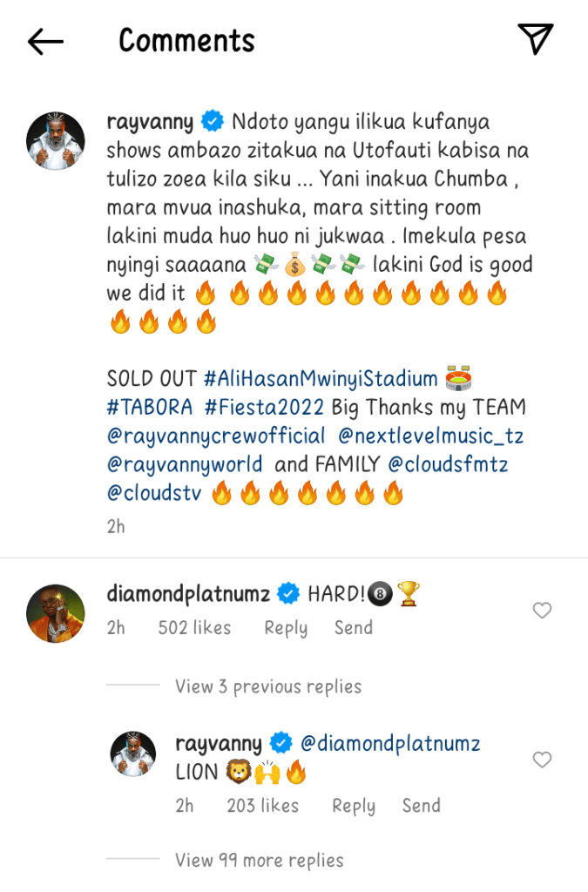Reply to diamondplatnumz's comment
Screen dimensions: 588x892
click(x=286, y=628)
